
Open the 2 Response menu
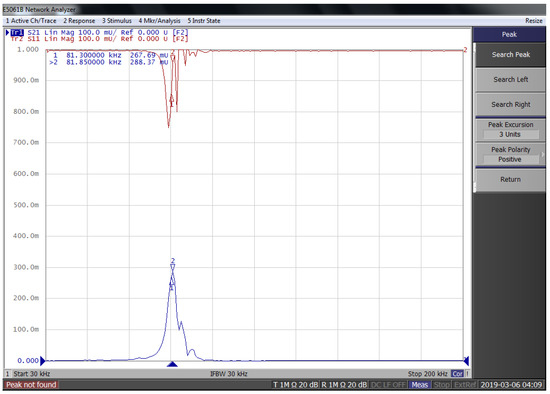pos(79,21)
